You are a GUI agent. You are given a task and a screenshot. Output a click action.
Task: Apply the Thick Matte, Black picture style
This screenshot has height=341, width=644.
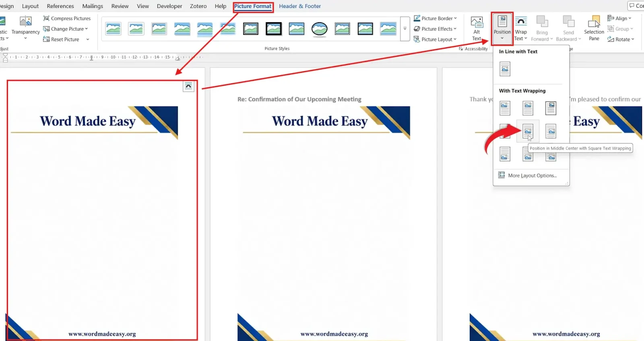[274, 29]
